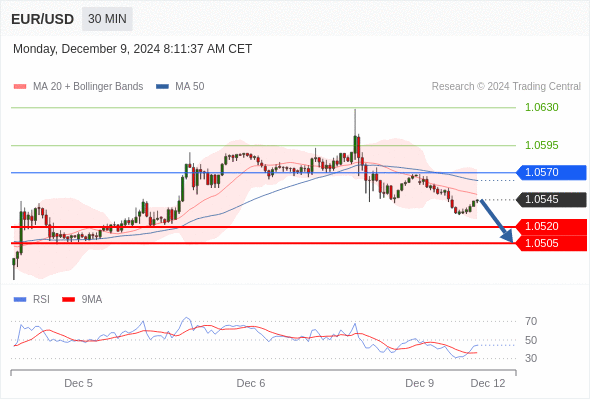Click the pink MA 20 legend swatch
The height and width of the screenshot is (400, 590).
20,87
